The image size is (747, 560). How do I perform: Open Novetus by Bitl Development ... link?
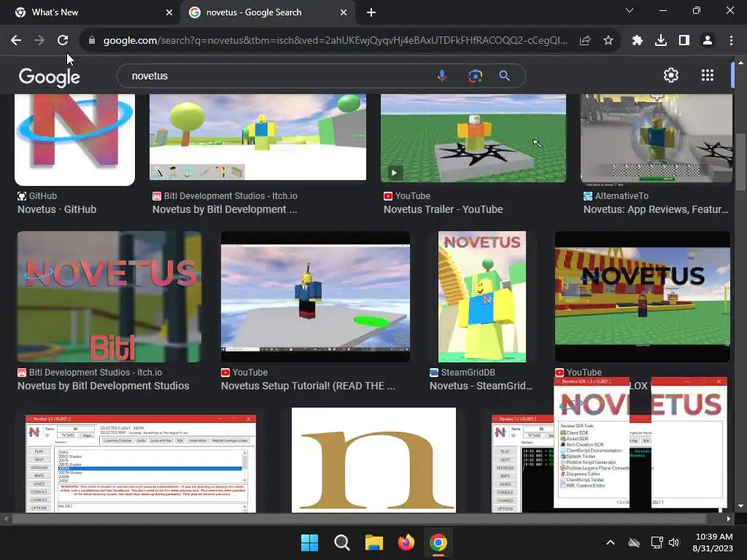(x=225, y=209)
